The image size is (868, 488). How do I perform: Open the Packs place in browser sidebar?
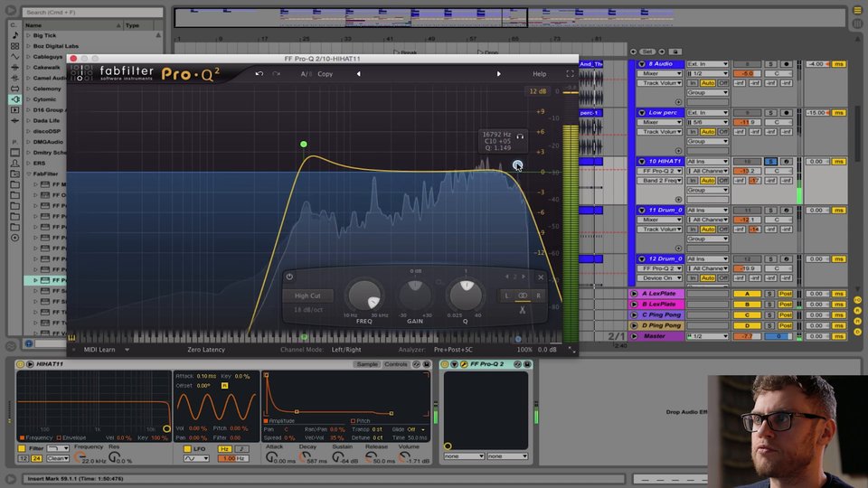[x=15, y=153]
